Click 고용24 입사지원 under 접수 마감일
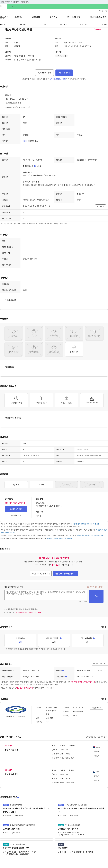The width and height of the screenshot is (108, 868). tap(16, 509)
